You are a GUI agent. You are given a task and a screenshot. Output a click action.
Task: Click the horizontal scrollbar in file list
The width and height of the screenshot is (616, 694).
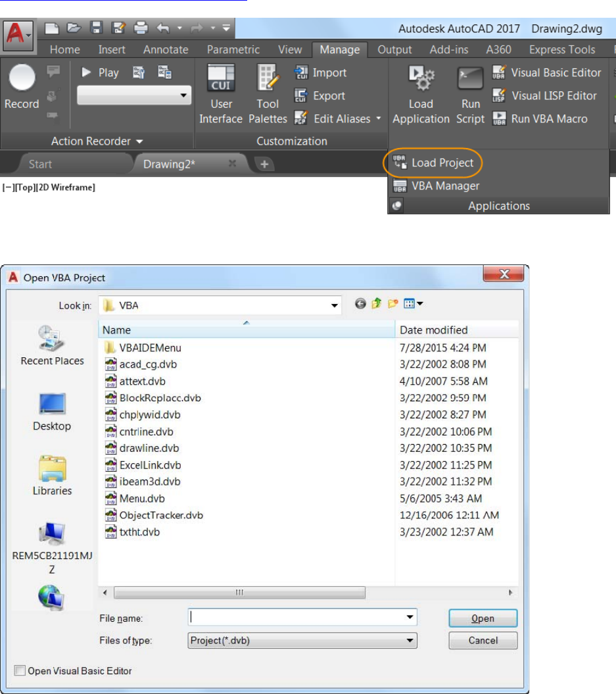point(239,592)
